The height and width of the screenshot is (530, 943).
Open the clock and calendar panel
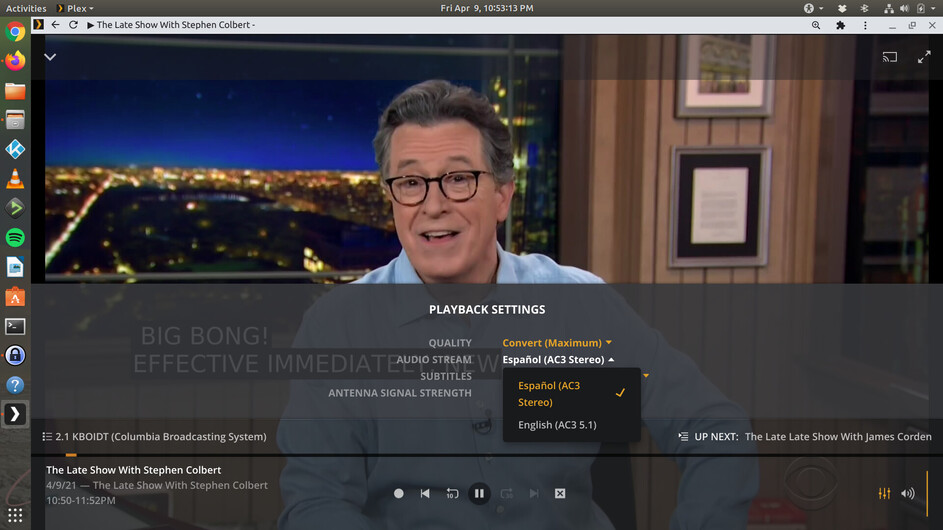(x=487, y=8)
